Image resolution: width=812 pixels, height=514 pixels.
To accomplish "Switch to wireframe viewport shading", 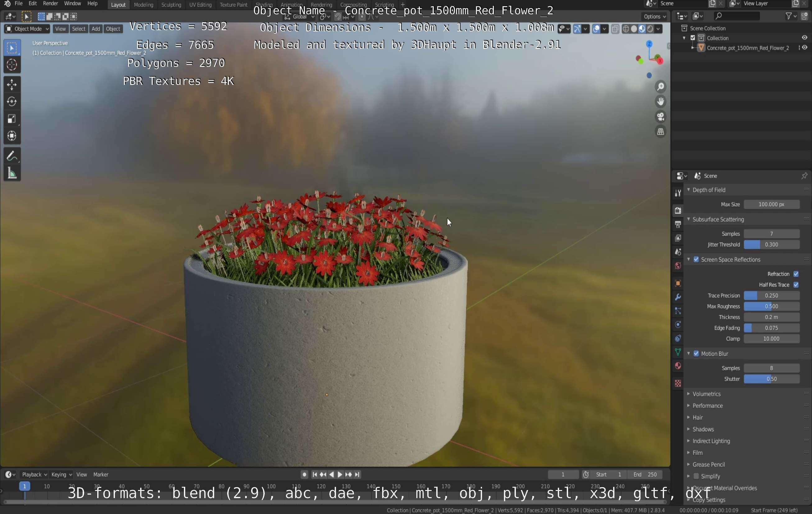I will (x=626, y=29).
